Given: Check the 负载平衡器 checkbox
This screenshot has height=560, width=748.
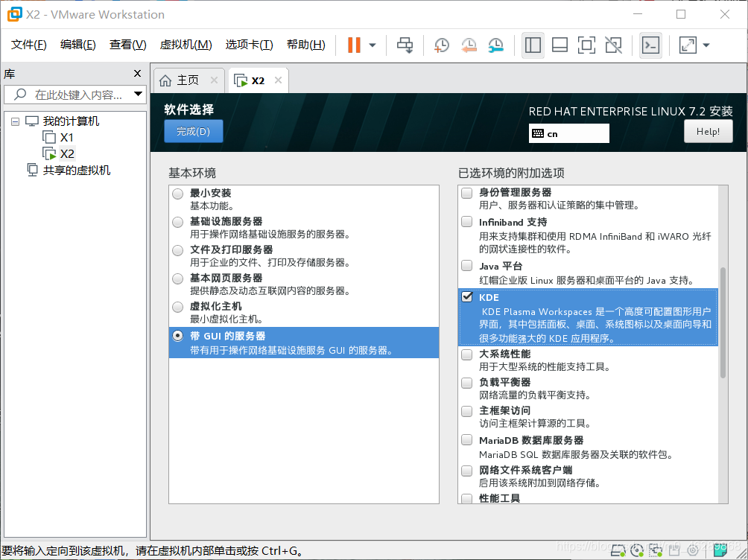Looking at the screenshot, I should coord(467,383).
